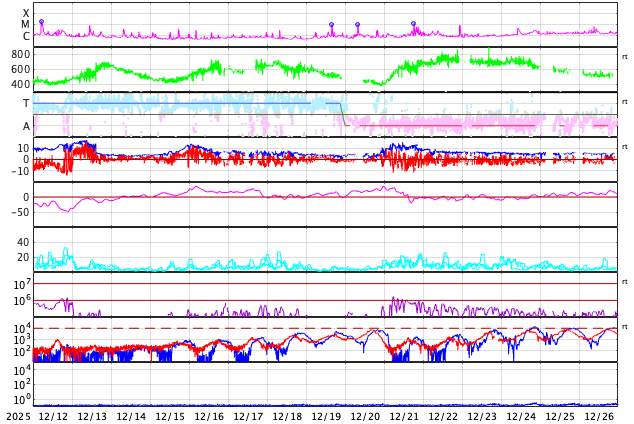Click the 12/19 date label
This screenshot has width=634, height=424.
tap(325, 416)
